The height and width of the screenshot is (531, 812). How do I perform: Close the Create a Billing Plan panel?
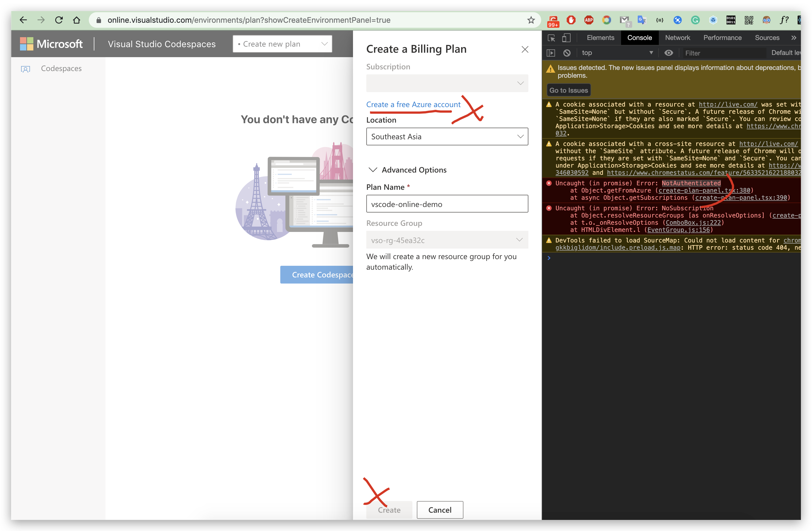point(525,49)
